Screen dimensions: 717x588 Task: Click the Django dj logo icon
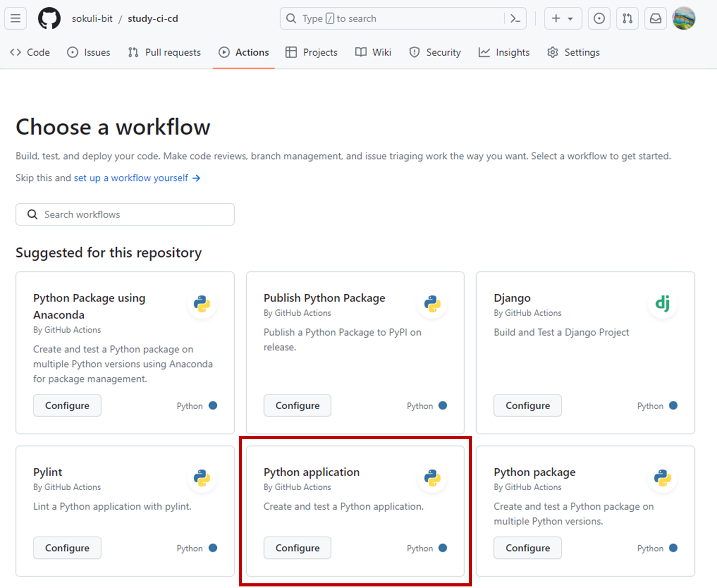click(x=663, y=303)
